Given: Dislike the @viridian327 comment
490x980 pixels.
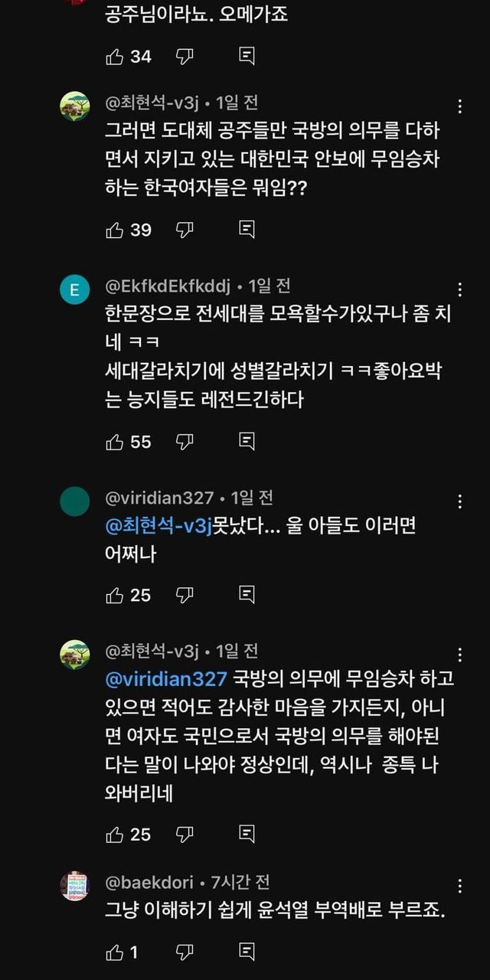Looking at the screenshot, I should click(185, 595).
